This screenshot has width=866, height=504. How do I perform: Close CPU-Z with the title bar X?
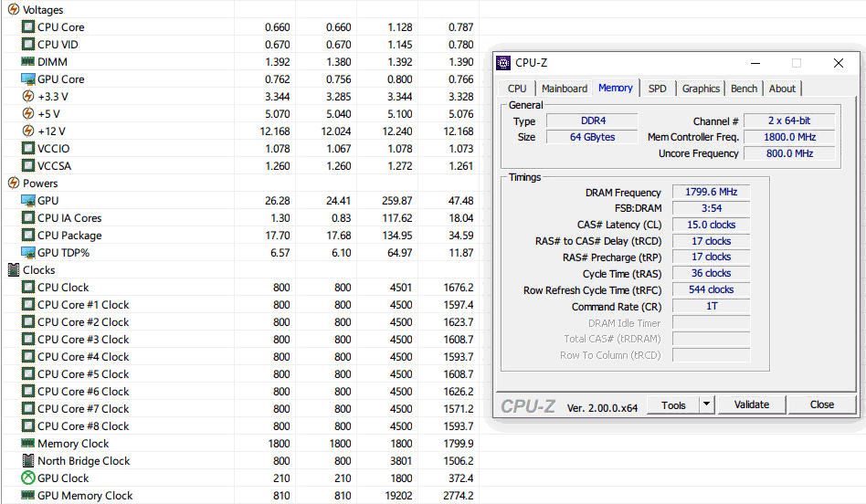tap(838, 63)
